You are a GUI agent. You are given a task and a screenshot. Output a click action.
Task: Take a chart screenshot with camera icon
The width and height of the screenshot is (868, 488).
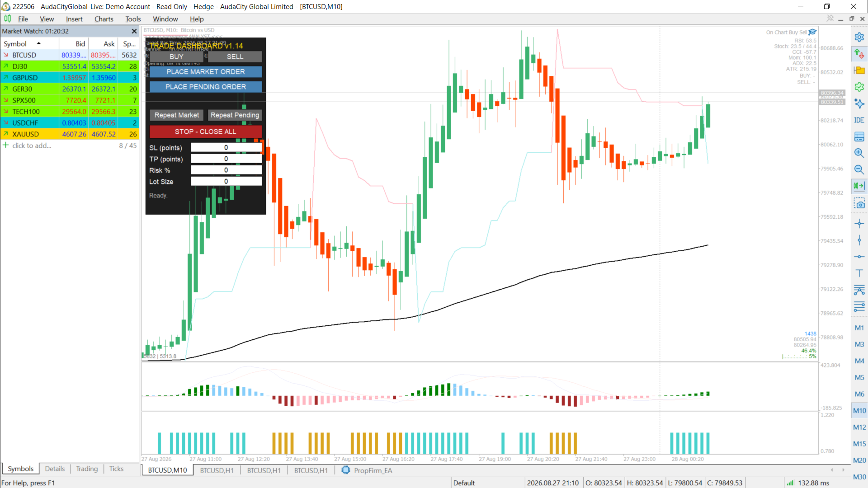(859, 203)
